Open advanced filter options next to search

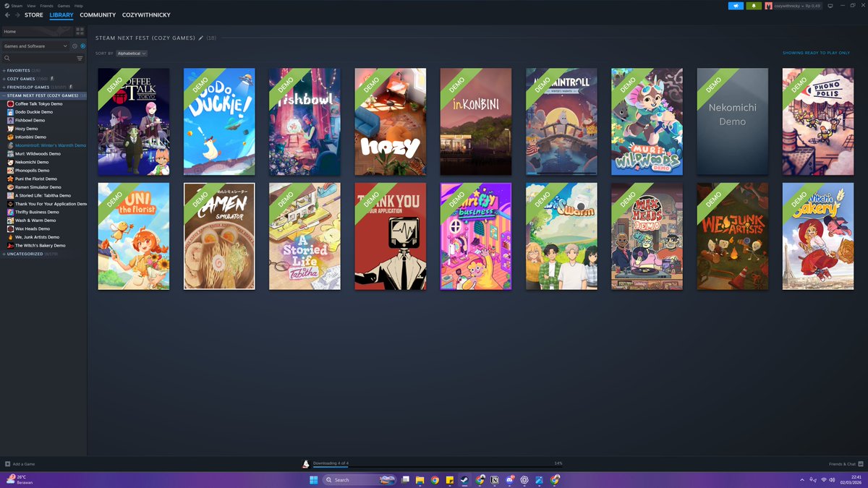80,58
